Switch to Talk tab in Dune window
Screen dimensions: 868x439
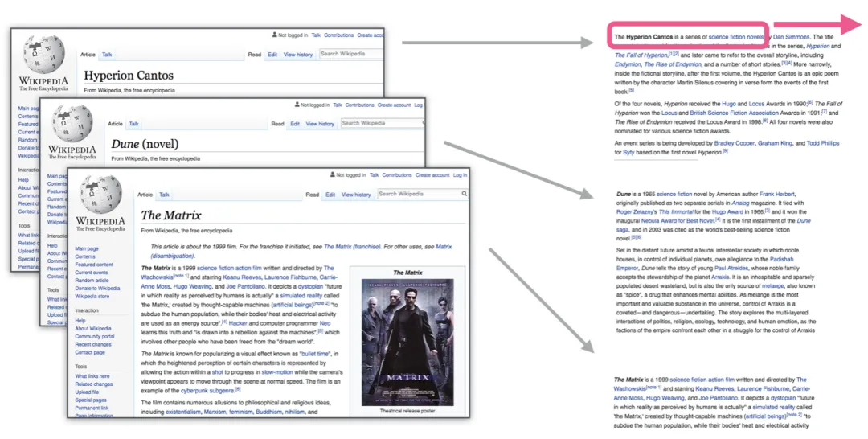(134, 124)
